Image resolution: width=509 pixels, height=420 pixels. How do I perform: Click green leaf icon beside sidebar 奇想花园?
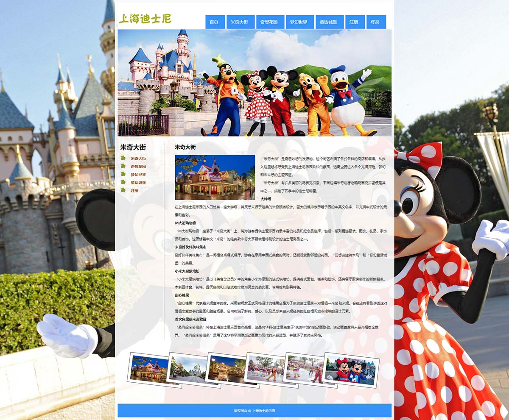pyautogui.click(x=123, y=167)
